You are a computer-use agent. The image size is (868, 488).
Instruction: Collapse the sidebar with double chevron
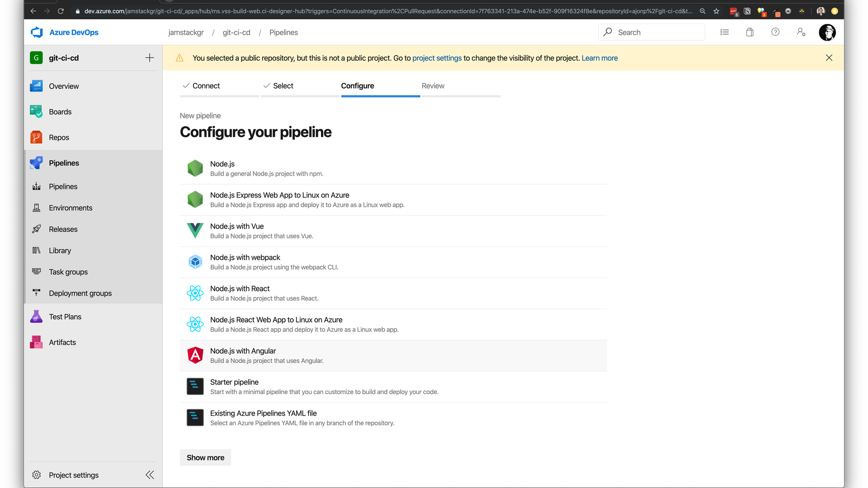point(150,475)
